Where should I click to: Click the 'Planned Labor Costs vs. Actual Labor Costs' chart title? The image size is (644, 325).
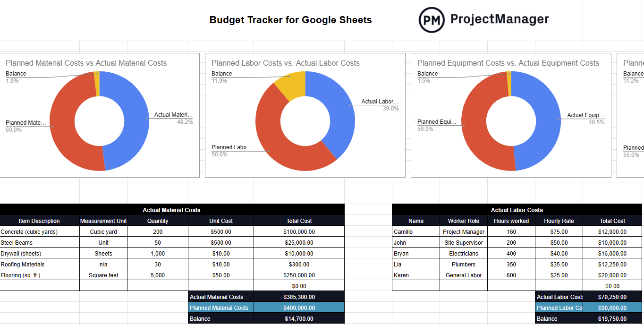point(286,63)
